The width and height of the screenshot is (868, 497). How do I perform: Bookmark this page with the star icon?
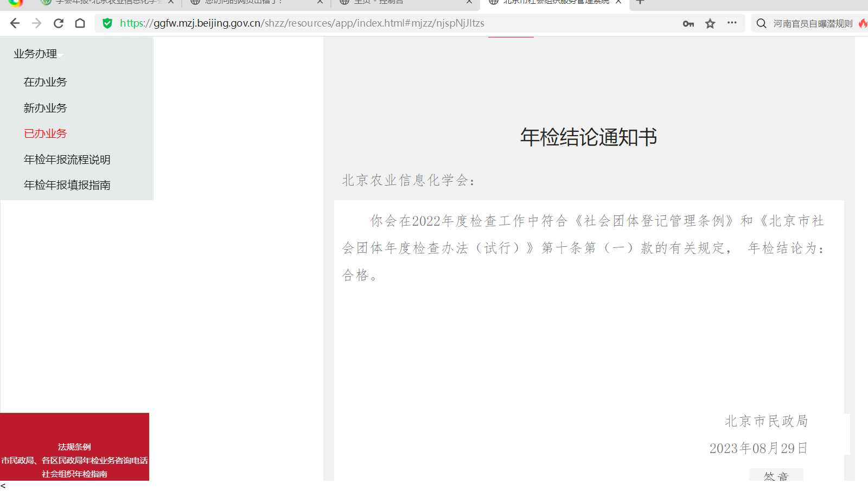pos(710,23)
